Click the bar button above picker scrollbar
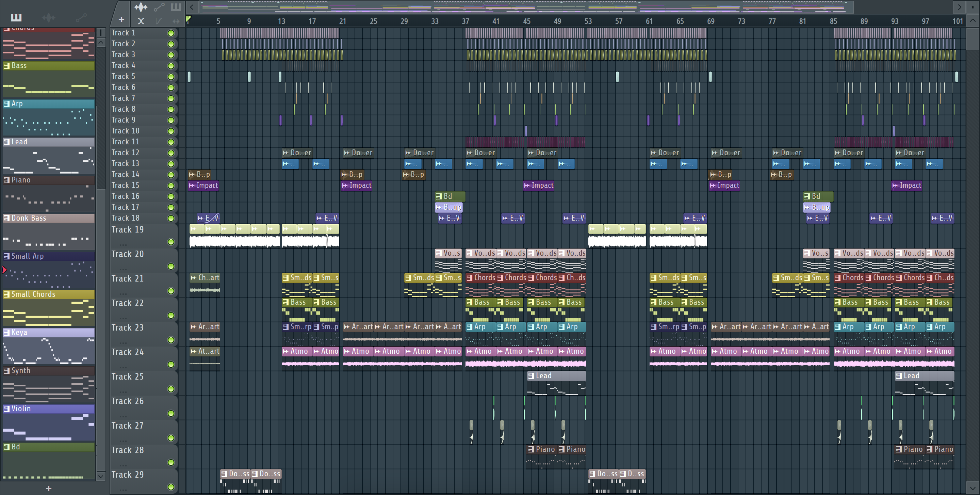The width and height of the screenshot is (980, 495). [101, 32]
